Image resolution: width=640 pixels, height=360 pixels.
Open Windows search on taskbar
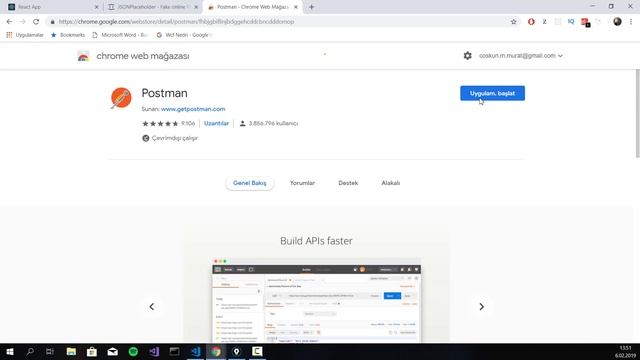point(30,351)
